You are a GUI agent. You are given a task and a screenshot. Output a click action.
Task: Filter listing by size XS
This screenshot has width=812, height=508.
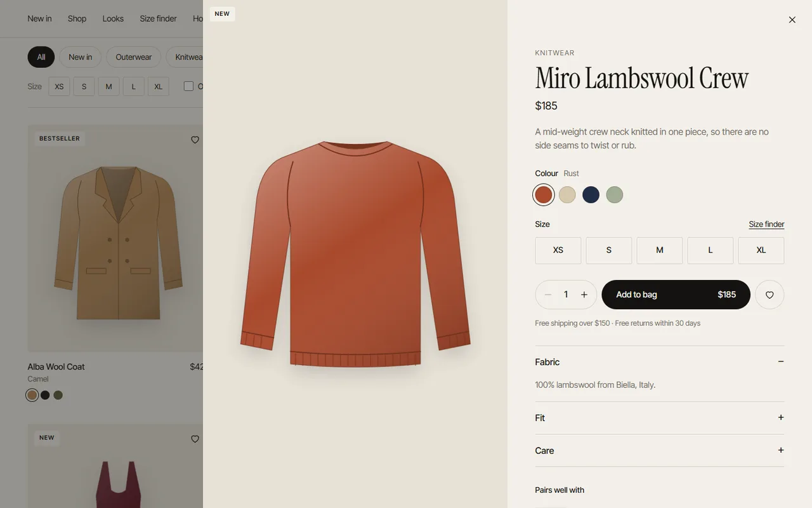click(x=59, y=86)
